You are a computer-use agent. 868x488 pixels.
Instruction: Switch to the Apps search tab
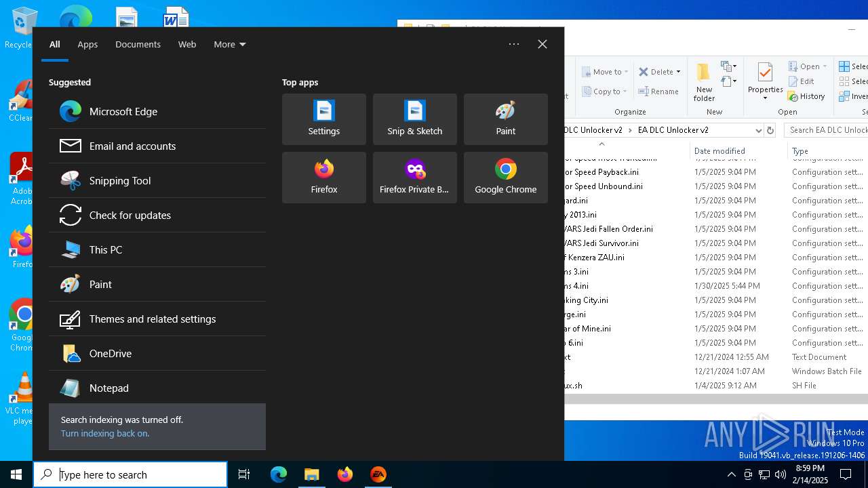(x=87, y=44)
